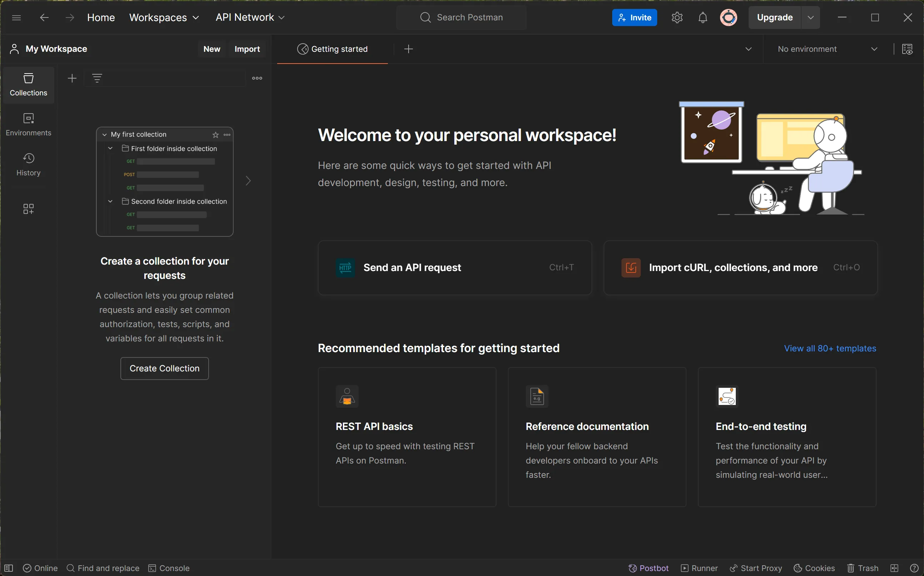This screenshot has width=924, height=576.
Task: Click Start Proxy in status bar
Action: (755, 568)
